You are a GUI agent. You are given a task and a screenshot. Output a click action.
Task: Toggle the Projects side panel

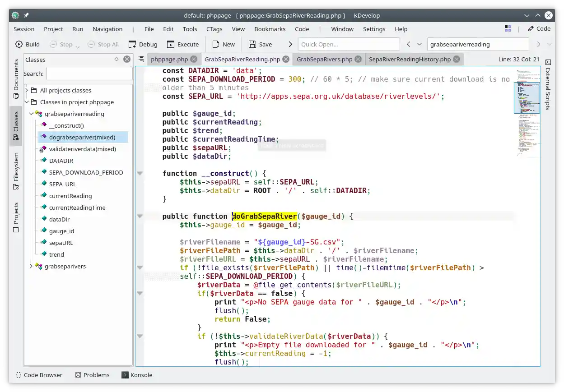pos(15,217)
